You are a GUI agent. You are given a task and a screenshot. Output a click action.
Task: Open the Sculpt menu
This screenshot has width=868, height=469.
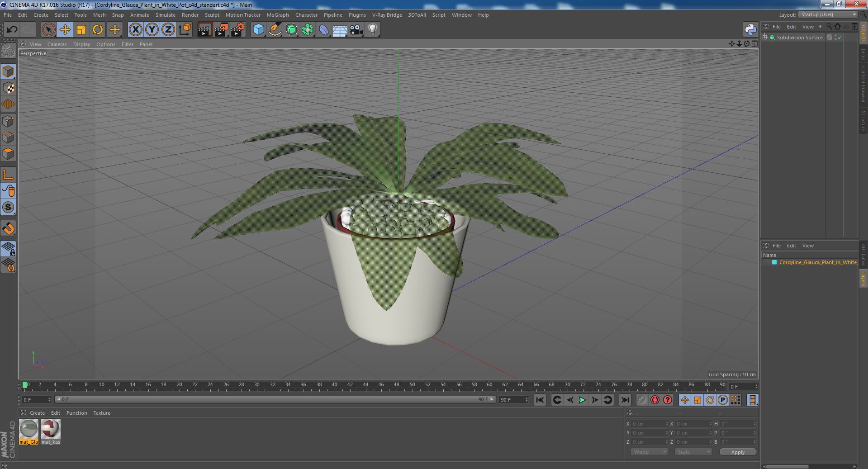pos(212,15)
